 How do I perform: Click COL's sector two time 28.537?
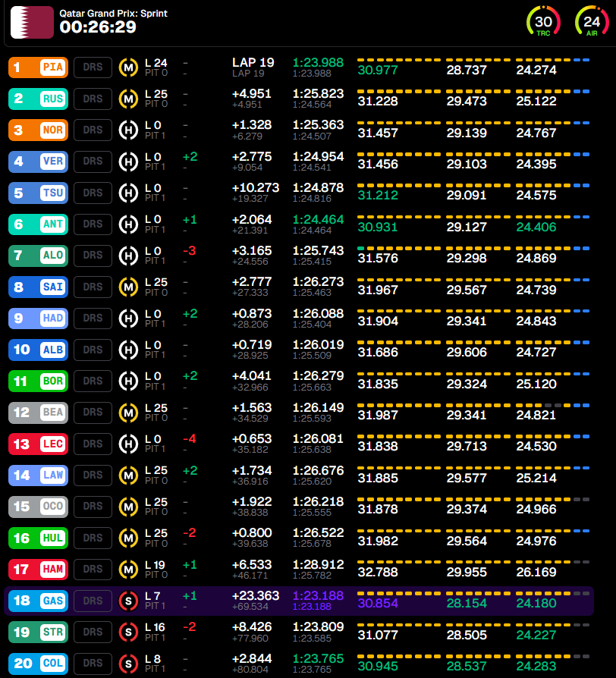[467, 667]
